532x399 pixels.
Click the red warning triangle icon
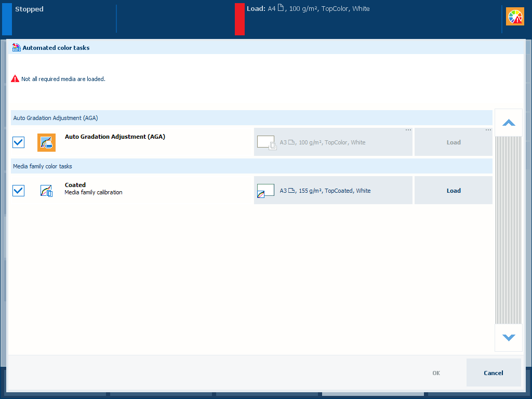click(x=15, y=79)
